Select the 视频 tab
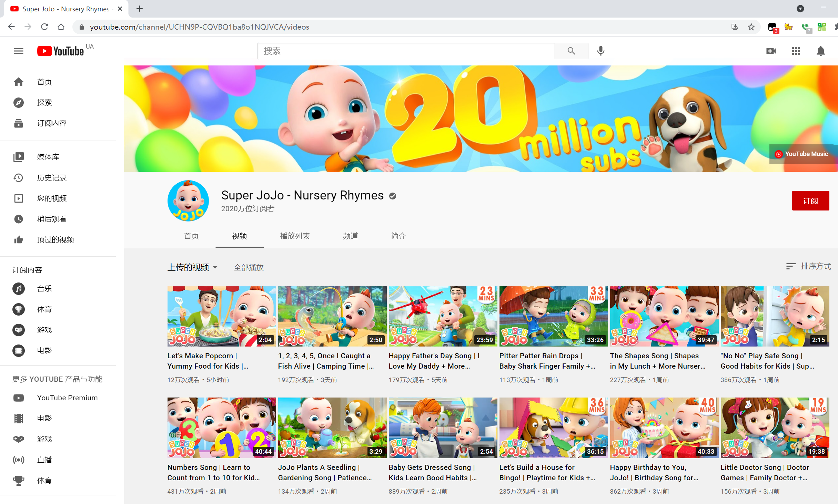This screenshot has width=838, height=504. tap(240, 236)
